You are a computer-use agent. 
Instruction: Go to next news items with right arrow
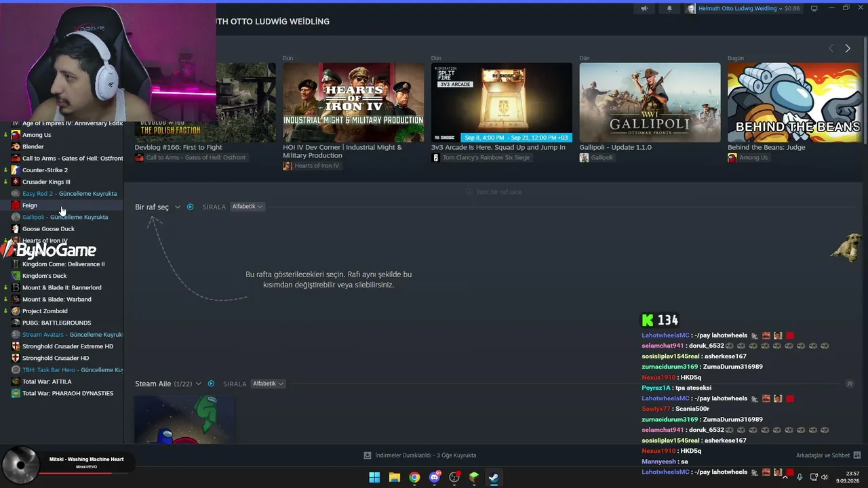click(848, 48)
